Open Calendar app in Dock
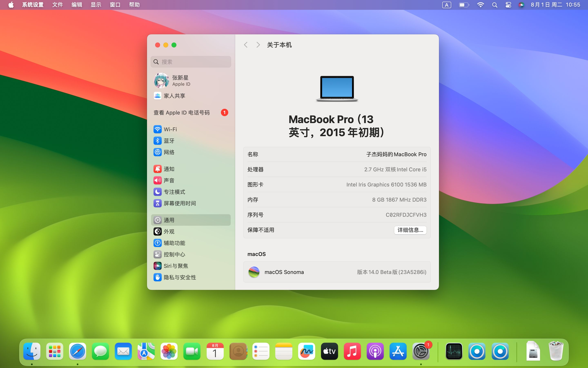Viewport: 588px width, 368px height. click(215, 351)
